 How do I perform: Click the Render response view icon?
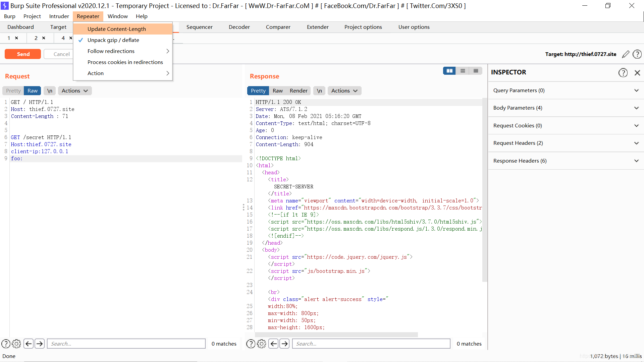point(299,90)
